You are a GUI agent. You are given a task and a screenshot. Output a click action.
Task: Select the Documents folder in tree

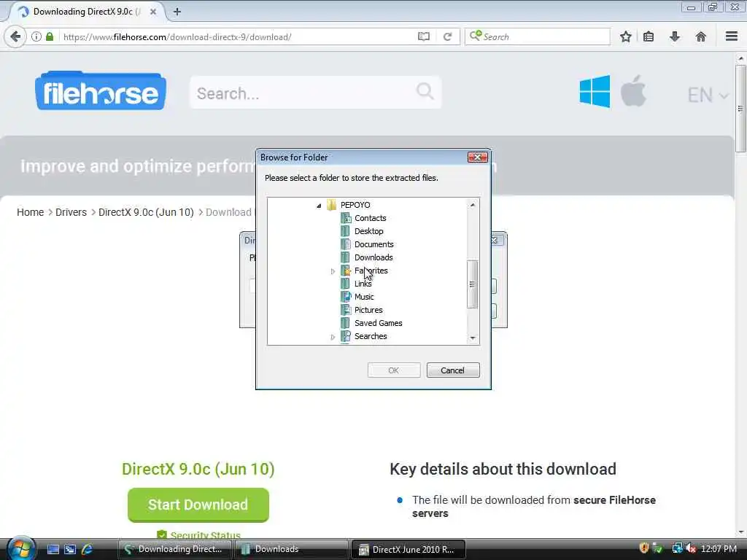[x=373, y=244]
